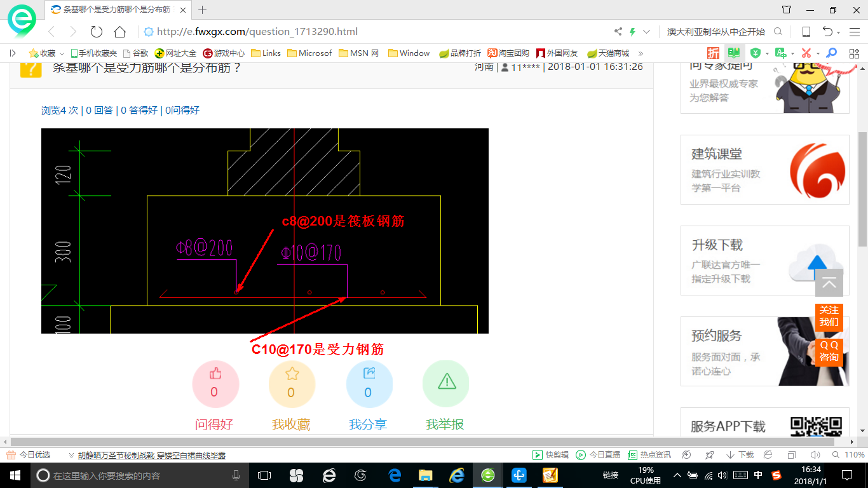The height and width of the screenshot is (488, 868).
Task: Click the green lightning speed mode icon
Action: [632, 32]
